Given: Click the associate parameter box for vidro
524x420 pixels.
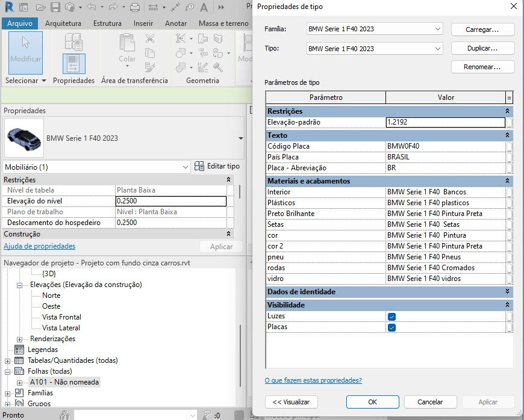Looking at the screenshot, I should tap(509, 279).
